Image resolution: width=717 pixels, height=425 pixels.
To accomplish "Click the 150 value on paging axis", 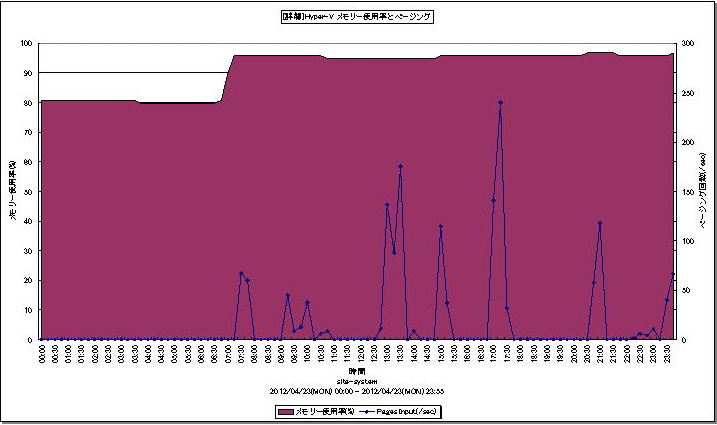I will tap(688, 192).
